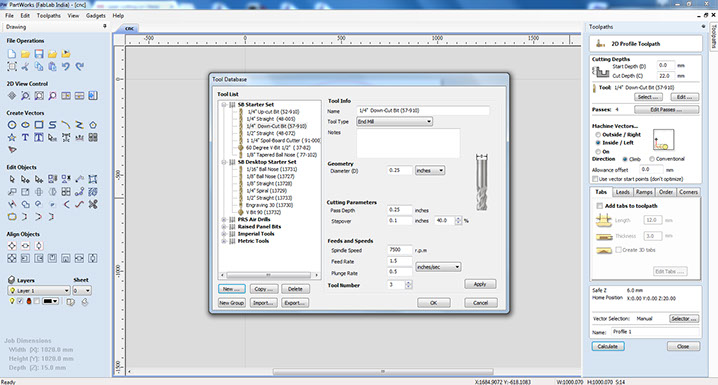Select the On machine vectors option
Screen dimensions: 718x385
pyautogui.click(x=598, y=152)
